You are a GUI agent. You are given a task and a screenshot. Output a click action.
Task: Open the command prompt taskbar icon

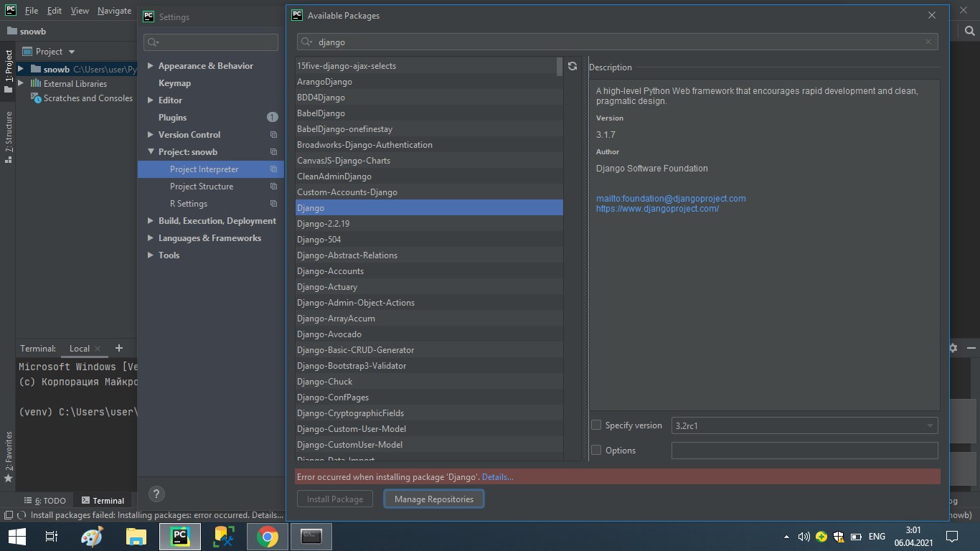coord(311,536)
